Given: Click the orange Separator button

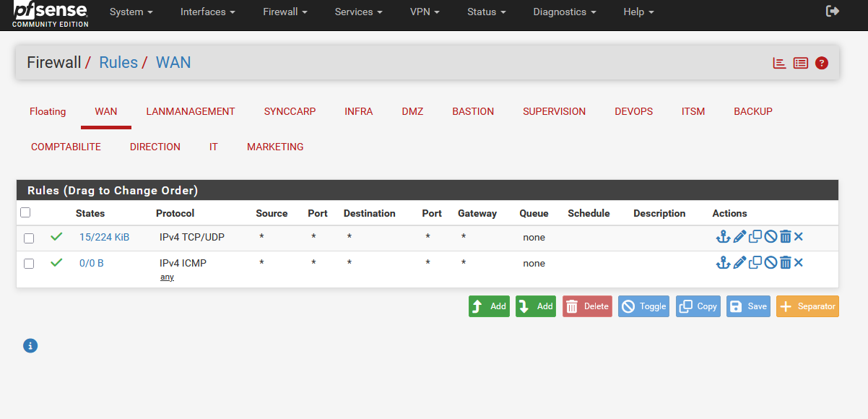Looking at the screenshot, I should pos(807,306).
